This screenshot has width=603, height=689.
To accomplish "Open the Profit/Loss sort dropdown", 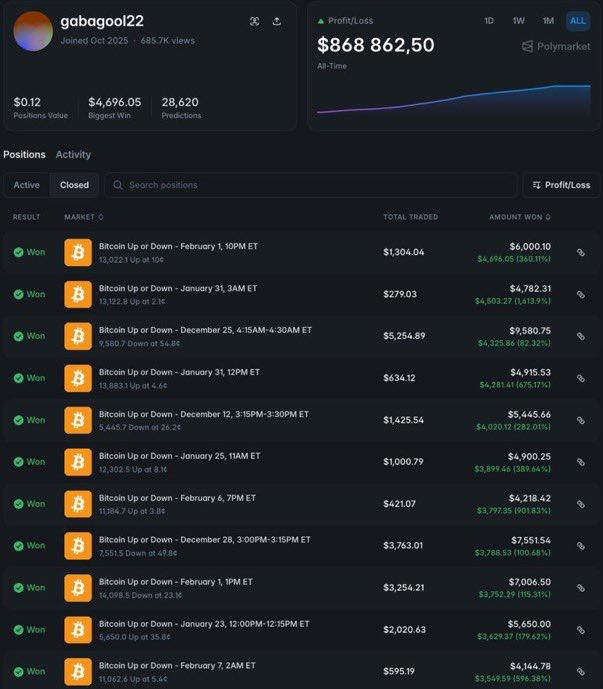I will (x=561, y=185).
